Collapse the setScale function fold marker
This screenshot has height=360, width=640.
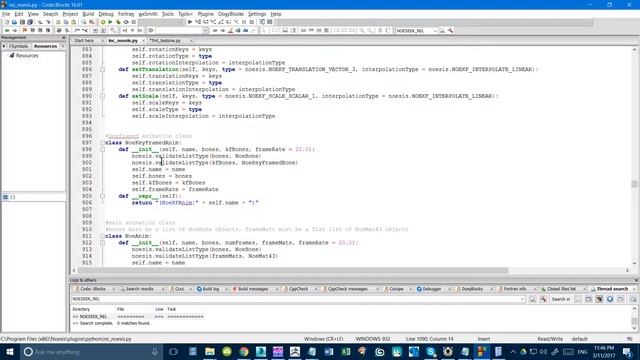tap(102, 96)
